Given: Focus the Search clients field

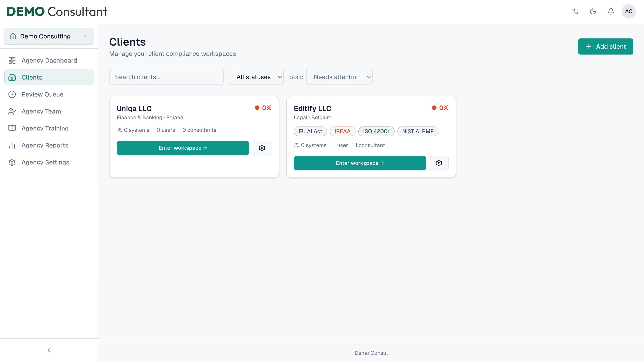Looking at the screenshot, I should pyautogui.click(x=166, y=77).
